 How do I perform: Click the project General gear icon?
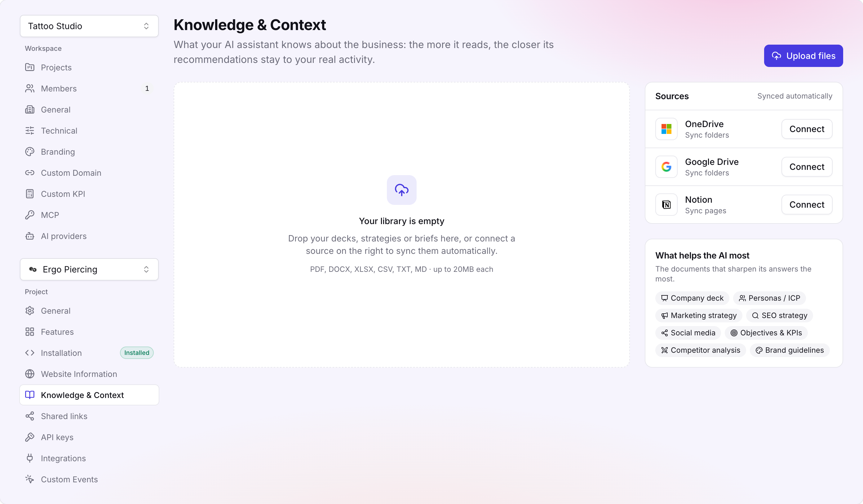point(30,311)
